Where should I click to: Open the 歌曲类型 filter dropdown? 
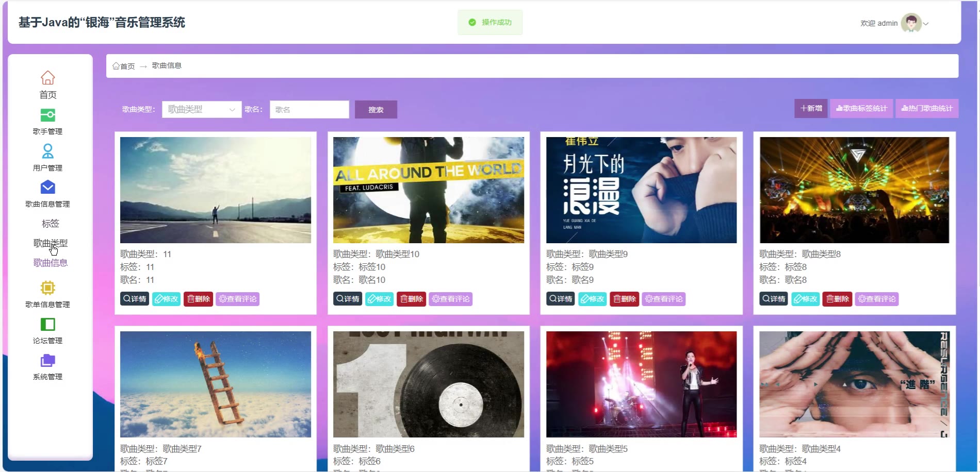(202, 109)
